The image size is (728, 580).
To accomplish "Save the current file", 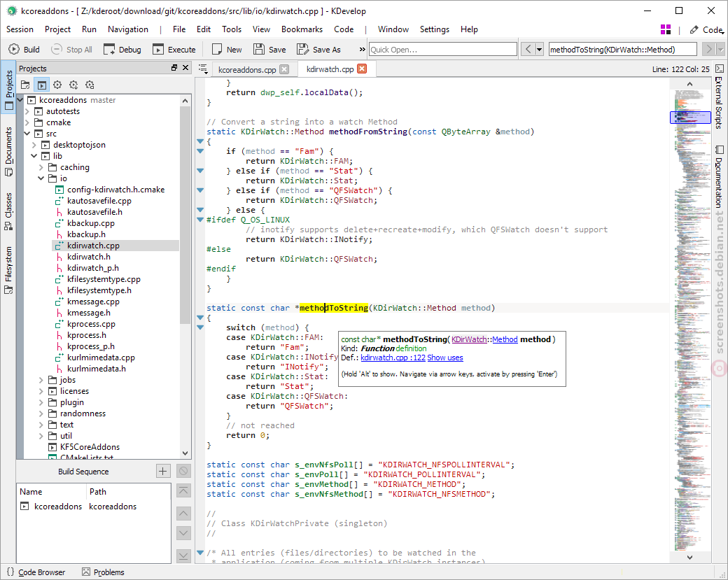I will (269, 49).
